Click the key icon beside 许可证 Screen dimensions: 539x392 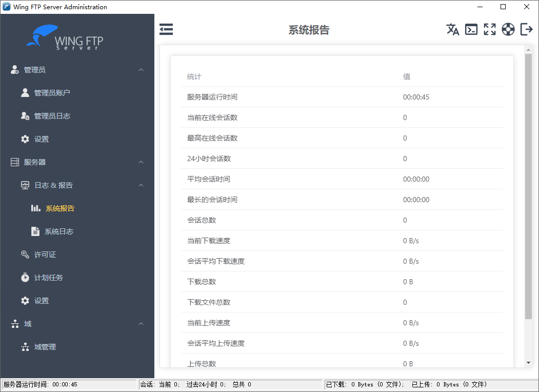25,254
